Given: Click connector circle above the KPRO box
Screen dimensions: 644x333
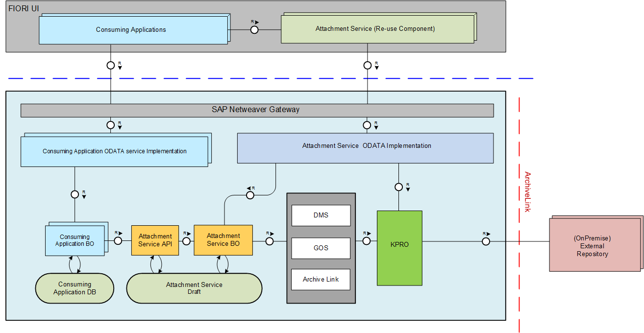Looking at the screenshot, I should pos(399,187).
